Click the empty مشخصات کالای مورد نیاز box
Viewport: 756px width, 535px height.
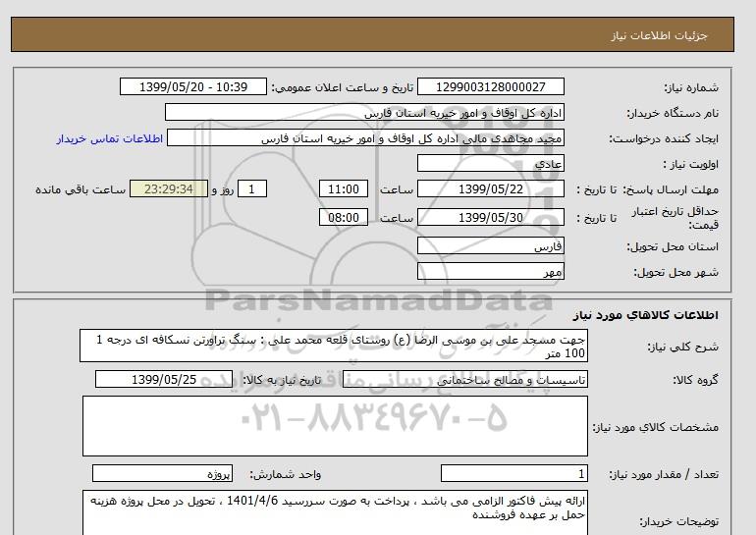click(x=335, y=426)
